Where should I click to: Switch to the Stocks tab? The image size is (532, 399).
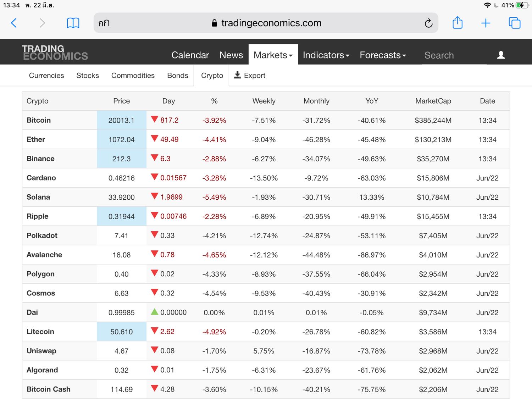coord(88,76)
